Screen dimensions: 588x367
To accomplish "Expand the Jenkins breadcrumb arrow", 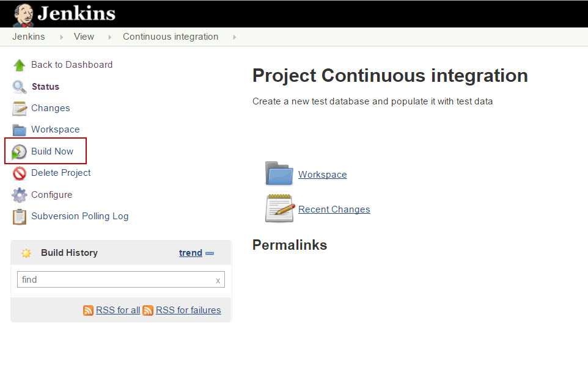I will pos(61,37).
